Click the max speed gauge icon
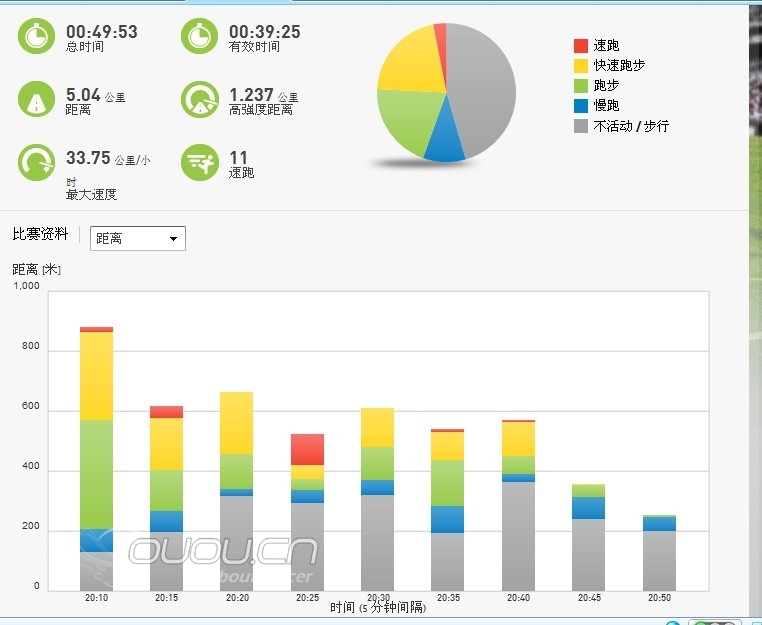This screenshot has height=625, width=762. (x=37, y=162)
